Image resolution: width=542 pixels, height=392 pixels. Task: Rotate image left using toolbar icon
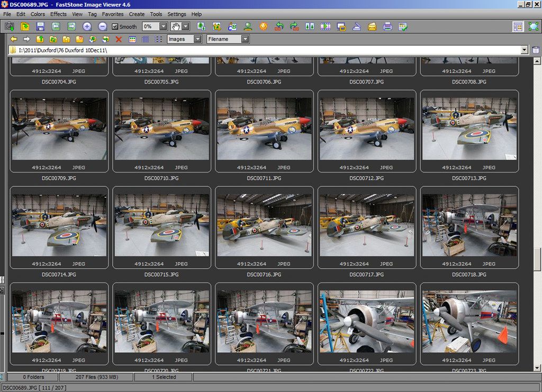pos(279,26)
